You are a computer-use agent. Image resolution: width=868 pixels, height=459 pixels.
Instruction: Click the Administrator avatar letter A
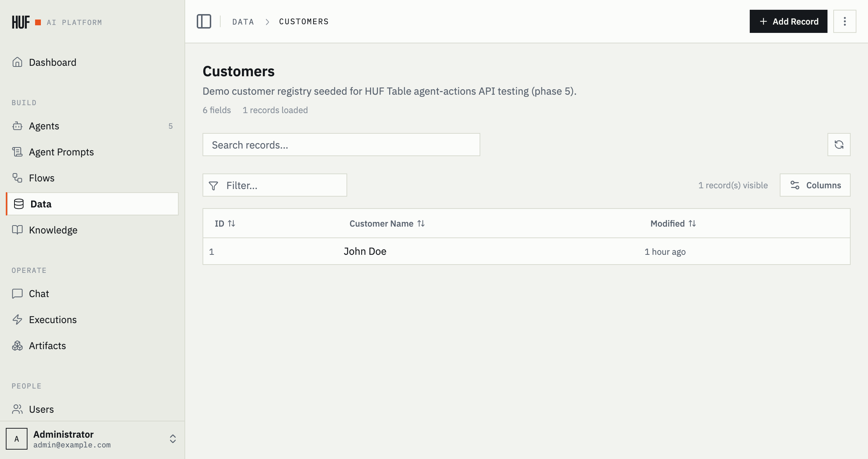(17, 439)
